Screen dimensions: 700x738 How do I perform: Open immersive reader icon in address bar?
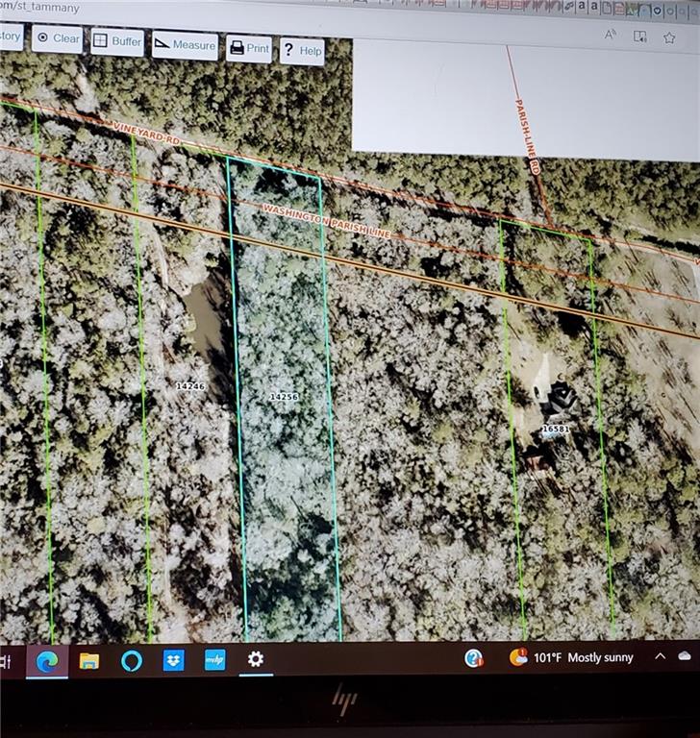pyautogui.click(x=639, y=37)
